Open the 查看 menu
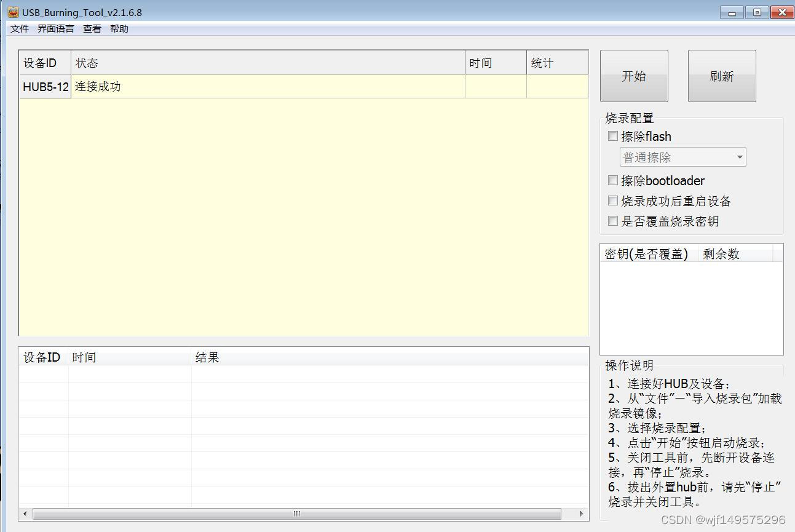 (92, 29)
